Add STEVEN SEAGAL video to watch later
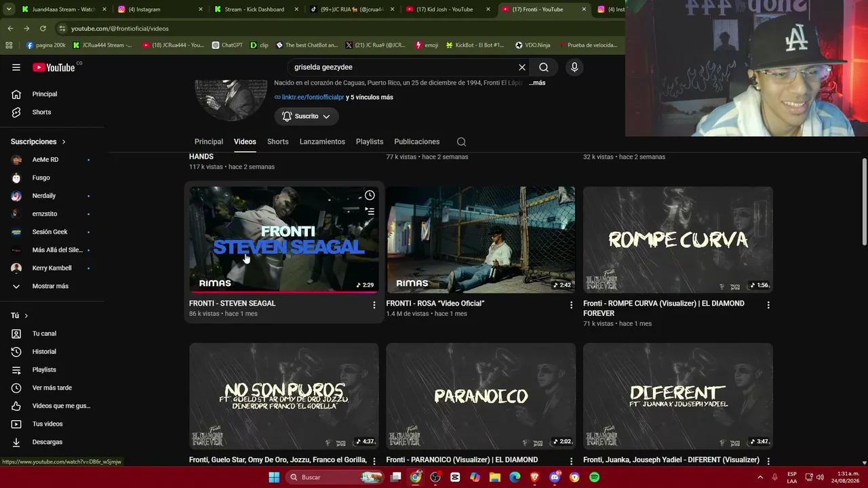The height and width of the screenshot is (488, 868). click(370, 195)
